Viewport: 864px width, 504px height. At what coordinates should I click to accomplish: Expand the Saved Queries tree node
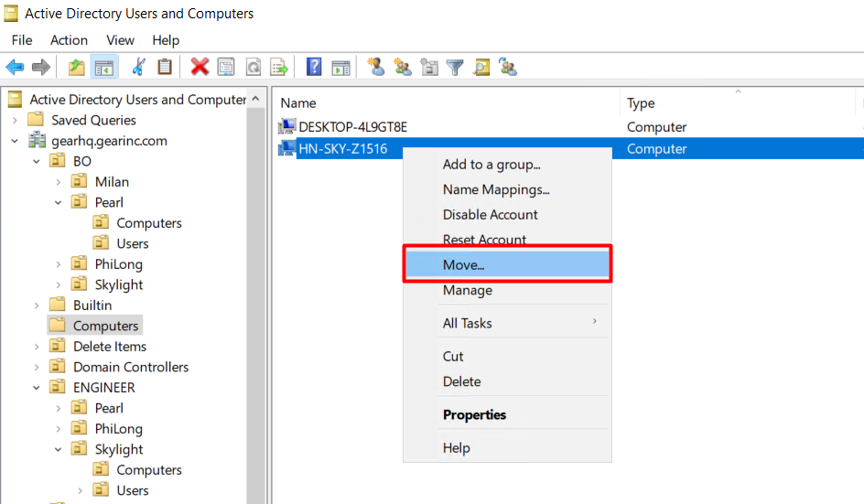pyautogui.click(x=16, y=120)
